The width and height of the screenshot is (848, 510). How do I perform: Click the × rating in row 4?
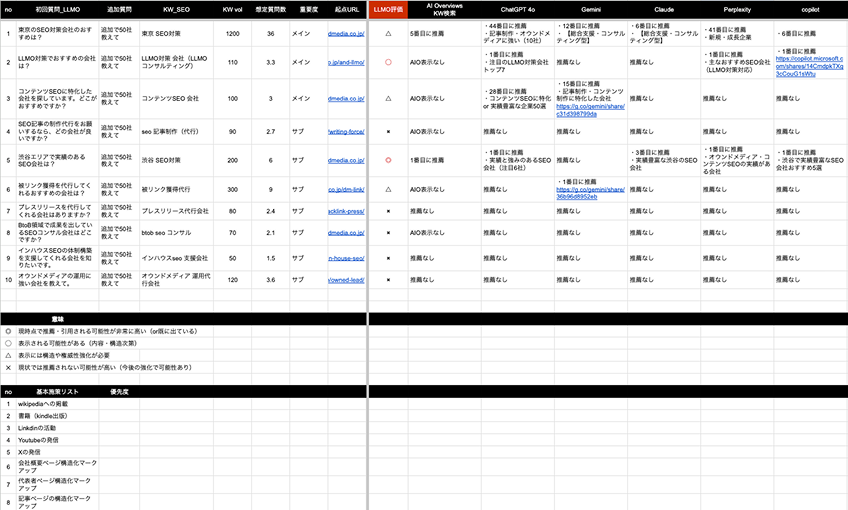[x=388, y=131]
